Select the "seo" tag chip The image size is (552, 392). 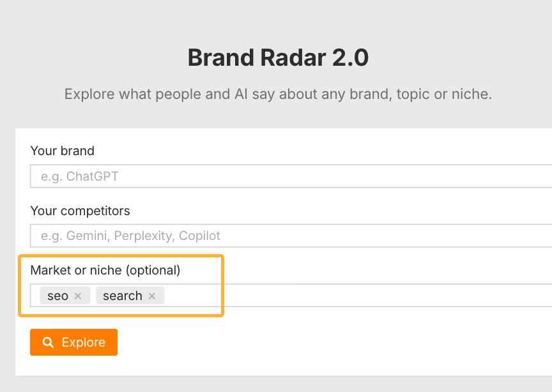(x=56, y=296)
